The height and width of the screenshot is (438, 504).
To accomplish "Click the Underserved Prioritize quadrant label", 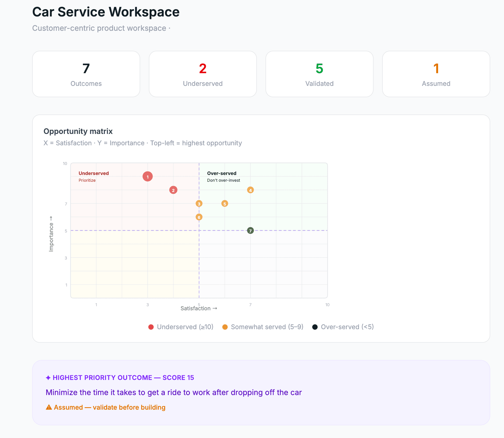I will point(94,177).
